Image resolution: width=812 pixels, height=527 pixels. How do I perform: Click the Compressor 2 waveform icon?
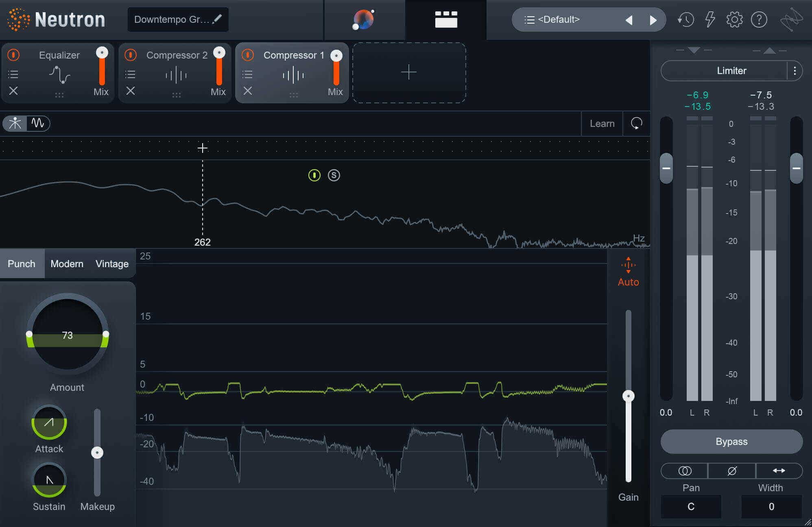[x=176, y=75]
